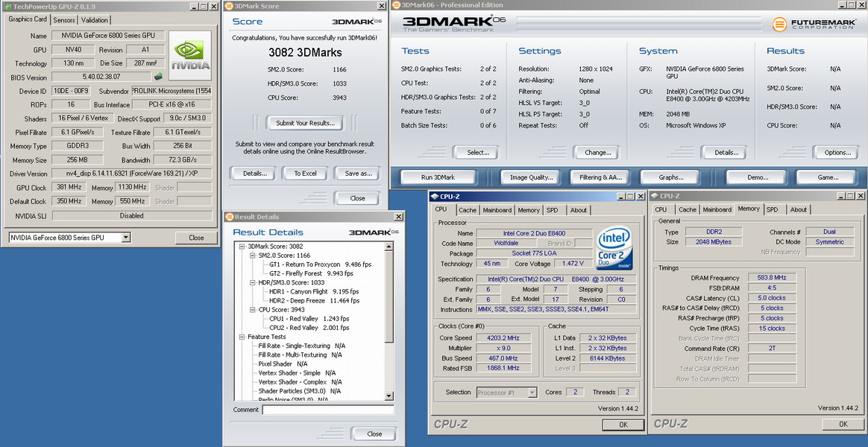868x447 pixels.
Task: Click the BIOS save chip icon in GPU-Z
Action: [x=158, y=77]
